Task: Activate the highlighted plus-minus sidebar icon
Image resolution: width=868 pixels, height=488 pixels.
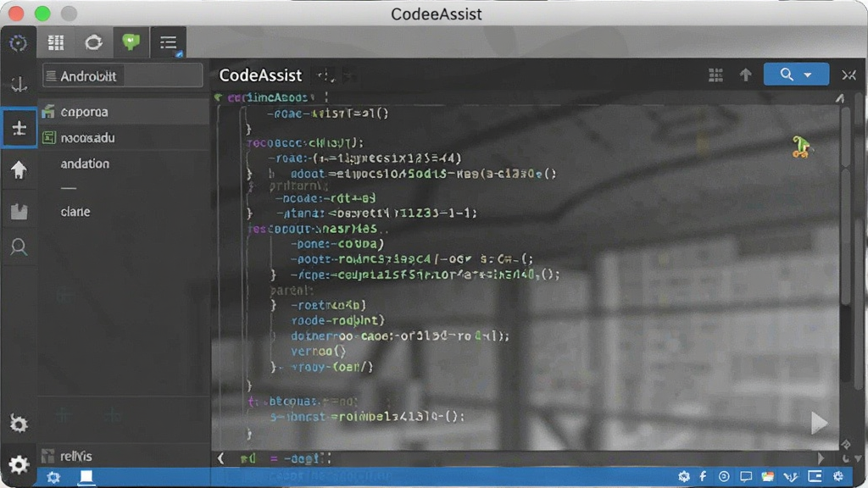Action: [19, 128]
